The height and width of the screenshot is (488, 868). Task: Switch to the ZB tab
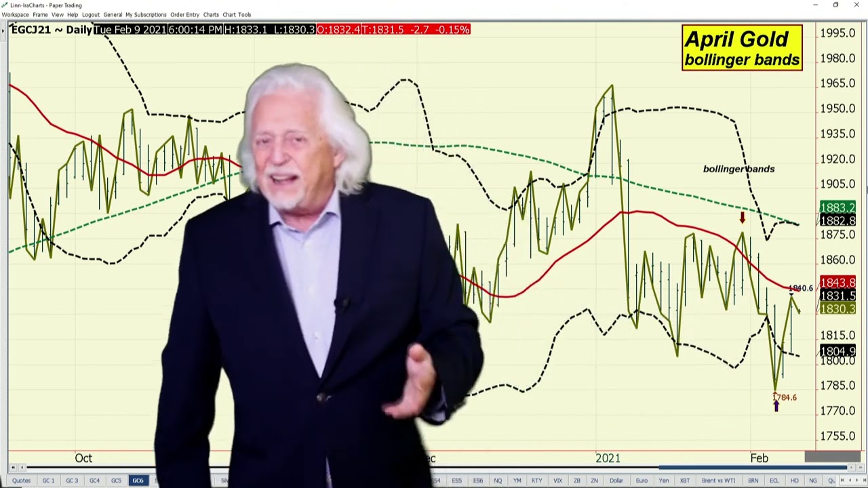click(576, 481)
